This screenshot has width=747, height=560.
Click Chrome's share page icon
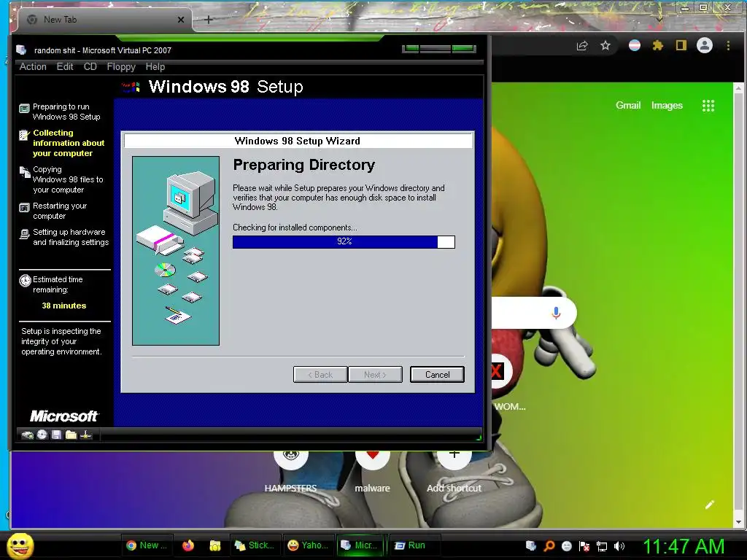(581, 46)
